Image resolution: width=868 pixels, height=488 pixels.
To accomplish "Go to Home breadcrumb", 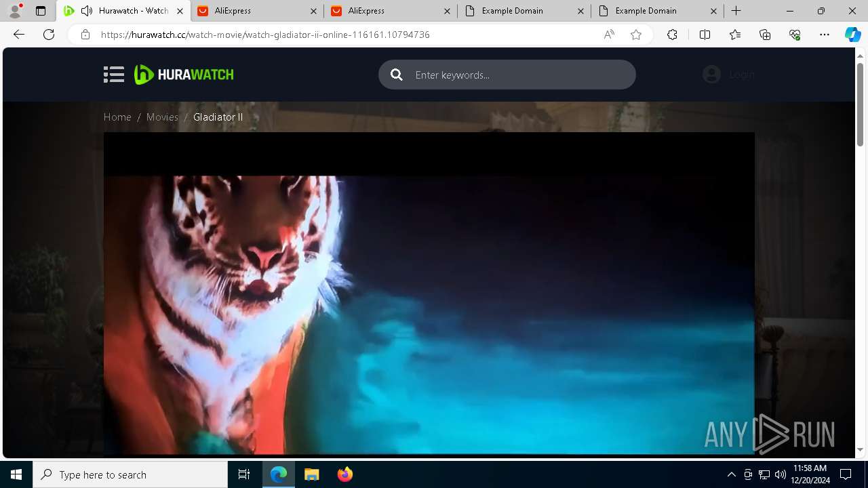I will coord(117,117).
